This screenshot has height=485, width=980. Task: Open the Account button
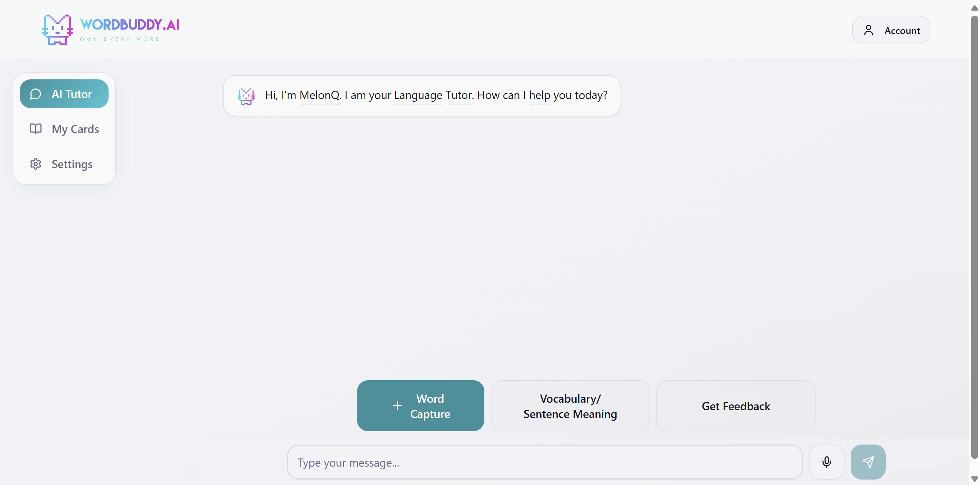pos(891,30)
